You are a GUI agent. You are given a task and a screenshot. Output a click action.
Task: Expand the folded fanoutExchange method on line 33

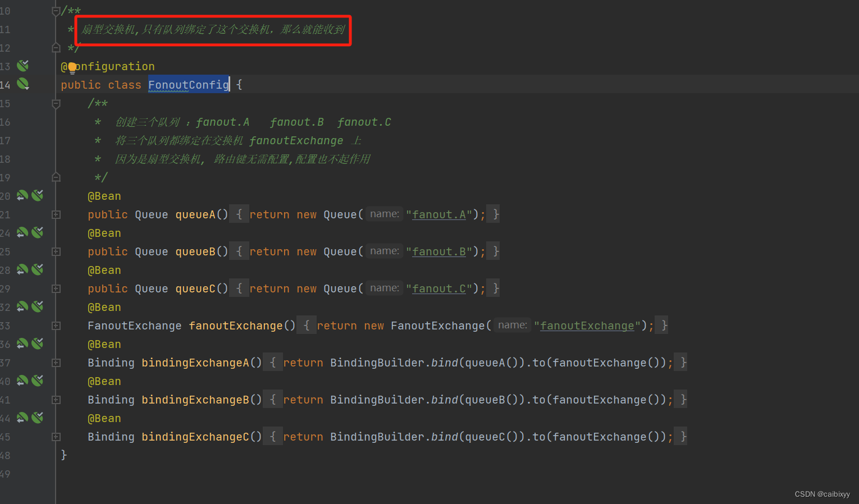point(56,326)
